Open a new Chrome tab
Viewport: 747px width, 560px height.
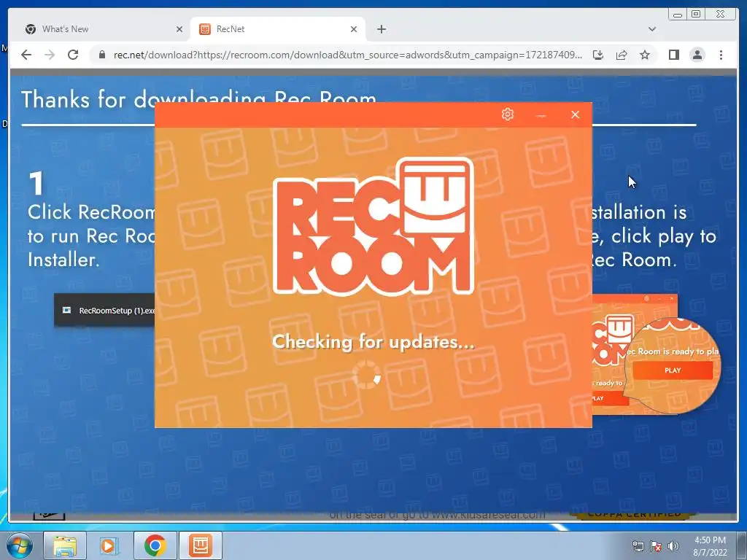pyautogui.click(x=381, y=29)
